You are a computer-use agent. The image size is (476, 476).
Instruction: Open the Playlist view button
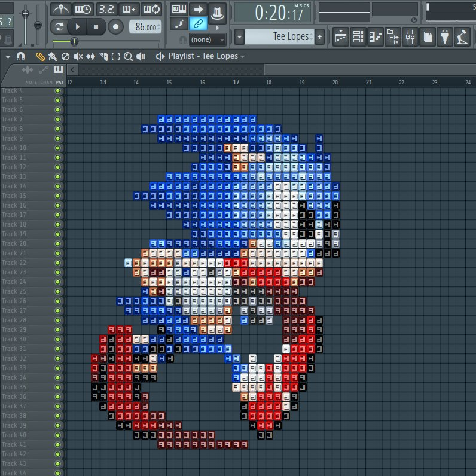(x=341, y=37)
